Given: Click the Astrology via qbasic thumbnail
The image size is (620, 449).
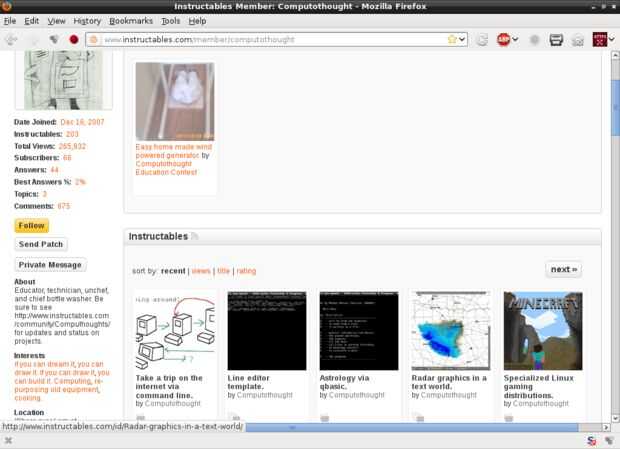Looking at the screenshot, I should click(x=359, y=331).
